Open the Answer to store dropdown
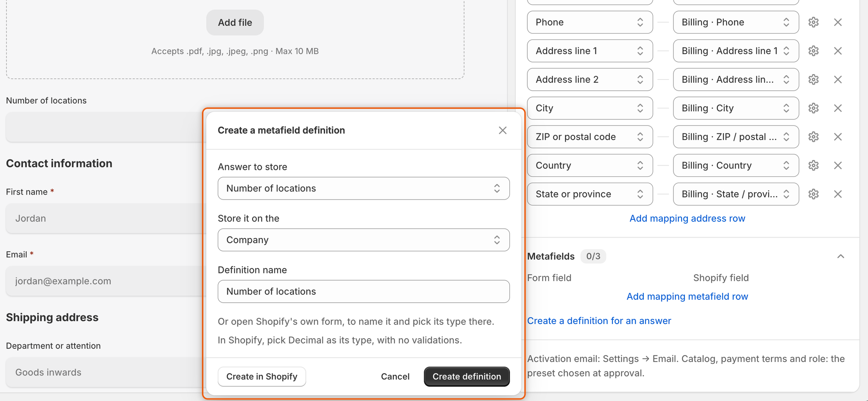 [x=363, y=188]
